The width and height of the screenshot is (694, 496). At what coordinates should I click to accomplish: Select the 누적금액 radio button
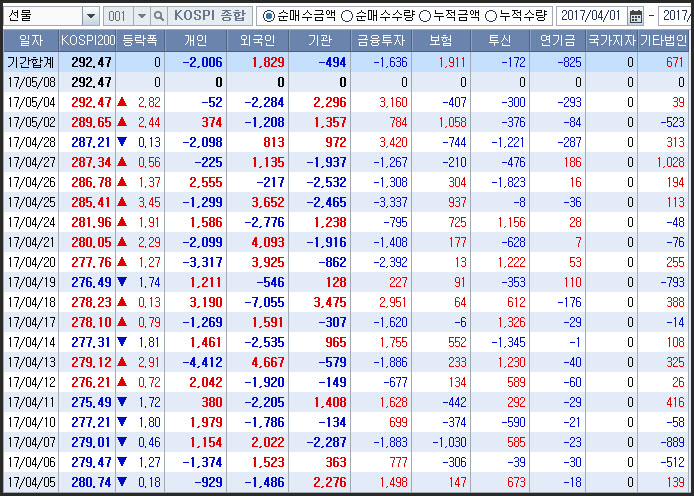click(x=425, y=16)
